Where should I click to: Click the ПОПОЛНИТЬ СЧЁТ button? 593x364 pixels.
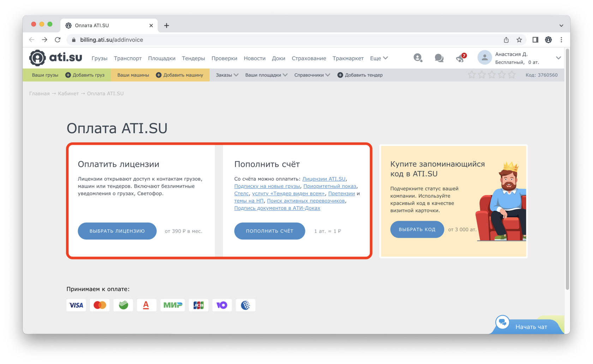270,231
